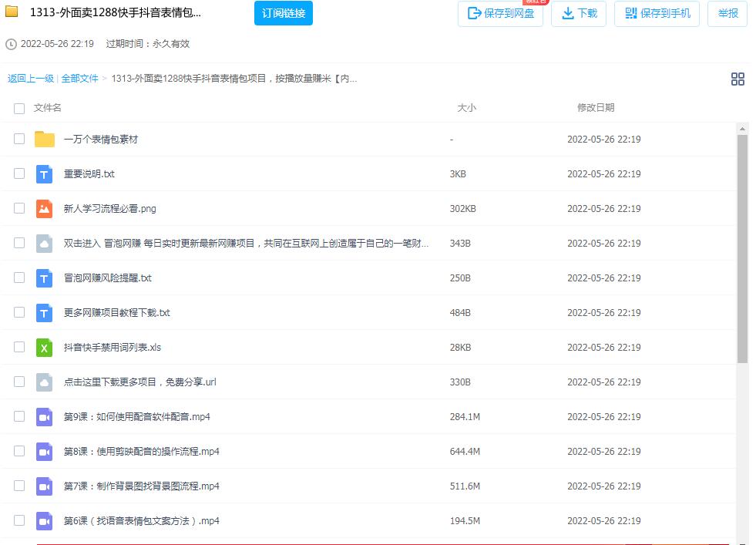Click the clock icon next to the share date

[11, 45]
